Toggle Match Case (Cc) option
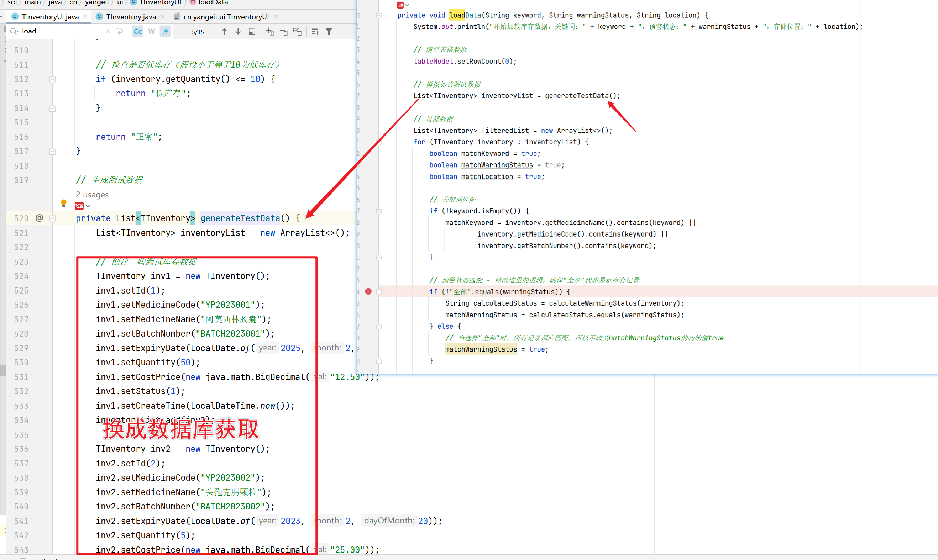 tap(138, 31)
